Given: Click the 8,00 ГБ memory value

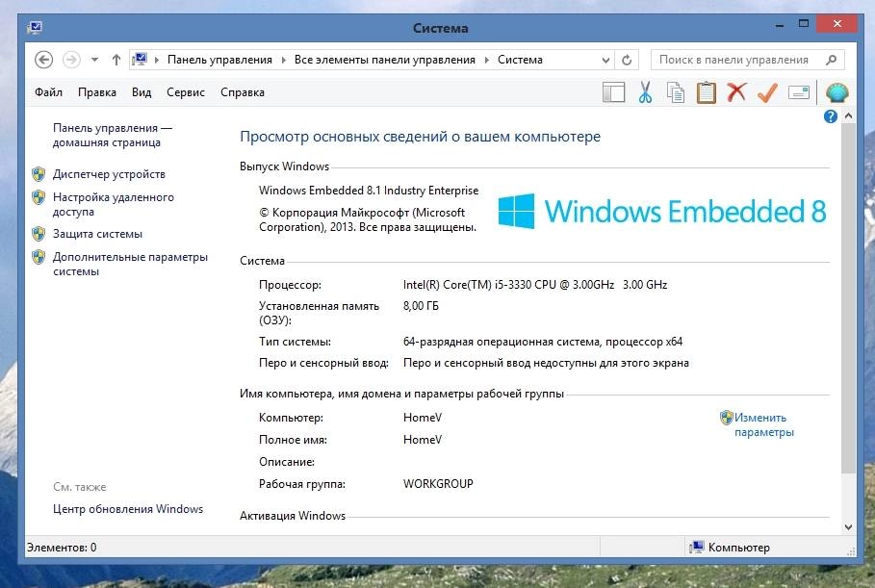Looking at the screenshot, I should (x=421, y=306).
